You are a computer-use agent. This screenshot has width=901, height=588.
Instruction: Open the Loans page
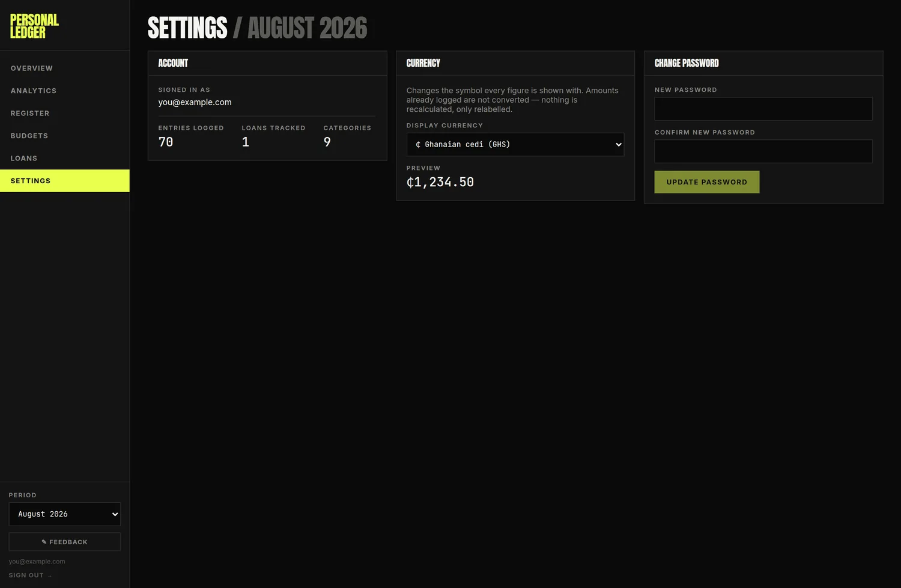coord(65,159)
